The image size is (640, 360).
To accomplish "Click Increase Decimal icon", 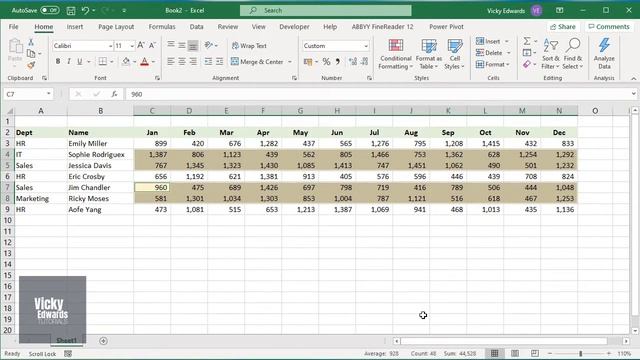I will point(353,62).
